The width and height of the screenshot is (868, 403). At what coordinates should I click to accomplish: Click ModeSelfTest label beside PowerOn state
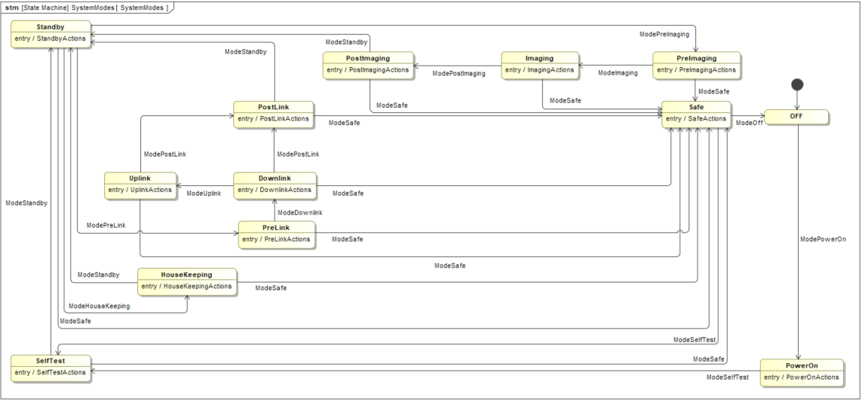(728, 377)
